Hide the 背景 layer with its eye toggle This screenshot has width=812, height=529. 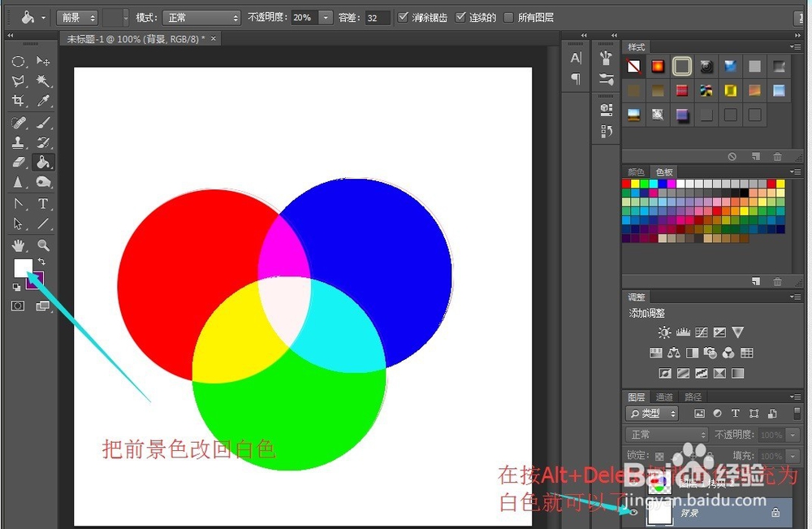(x=635, y=511)
